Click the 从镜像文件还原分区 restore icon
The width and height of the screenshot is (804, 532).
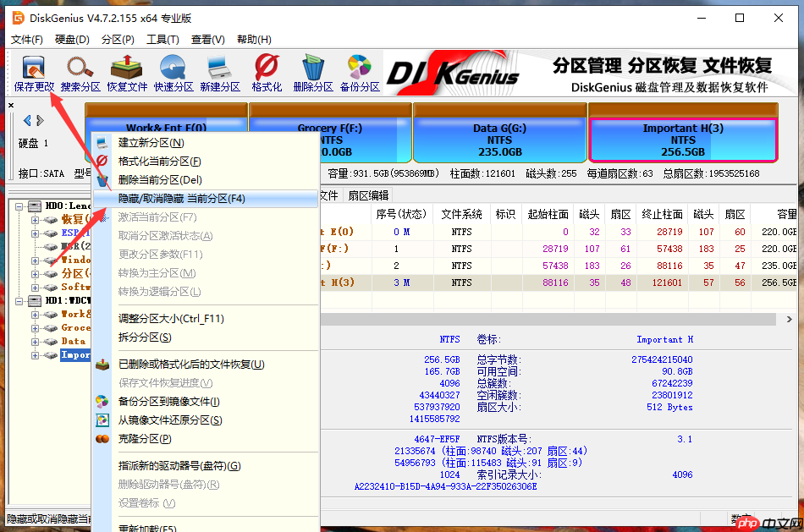103,420
